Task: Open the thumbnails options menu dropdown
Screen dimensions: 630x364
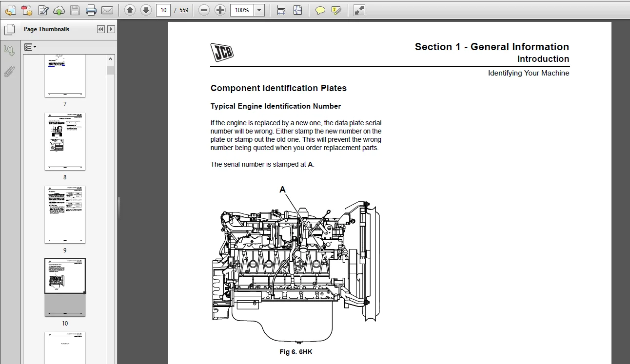Action: [30, 47]
